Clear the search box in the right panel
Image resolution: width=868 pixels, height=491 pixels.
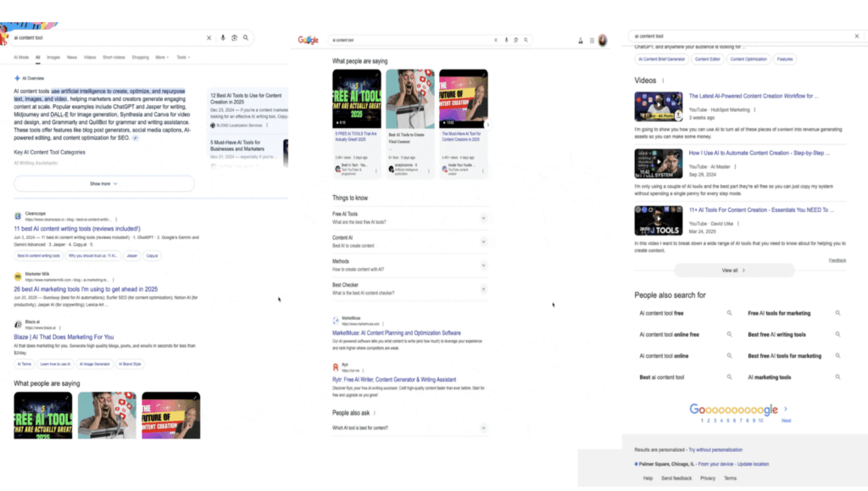point(855,36)
